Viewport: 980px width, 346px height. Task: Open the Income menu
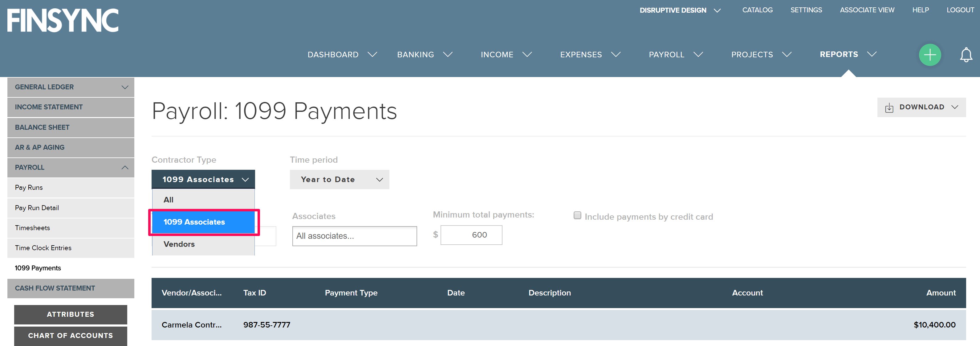506,55
